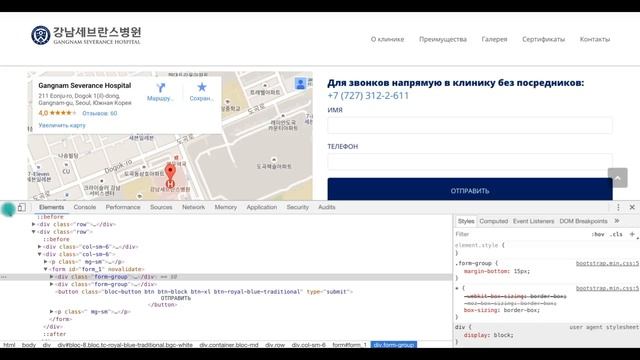Collapse the second div class="col-sm-6" node
The width and height of the screenshot is (640, 360).
tap(40, 254)
